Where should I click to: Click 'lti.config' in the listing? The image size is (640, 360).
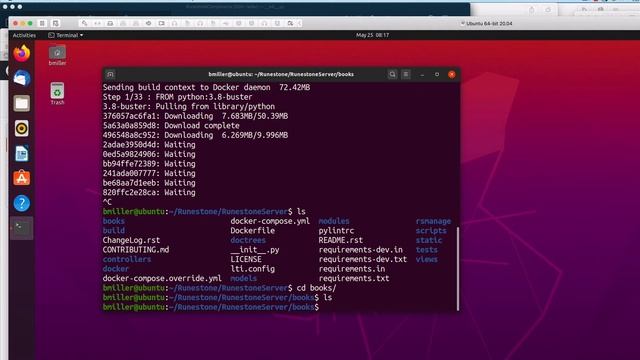tap(252, 269)
